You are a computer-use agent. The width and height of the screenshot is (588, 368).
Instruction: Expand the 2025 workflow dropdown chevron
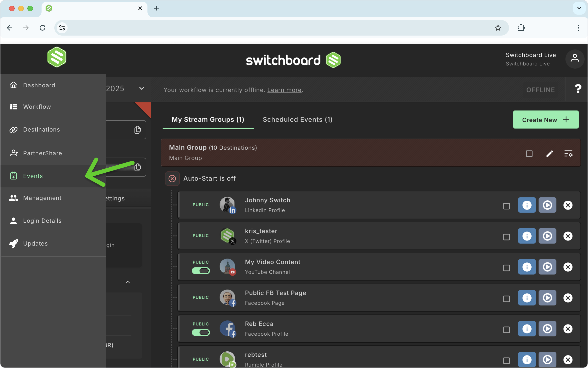tap(142, 88)
